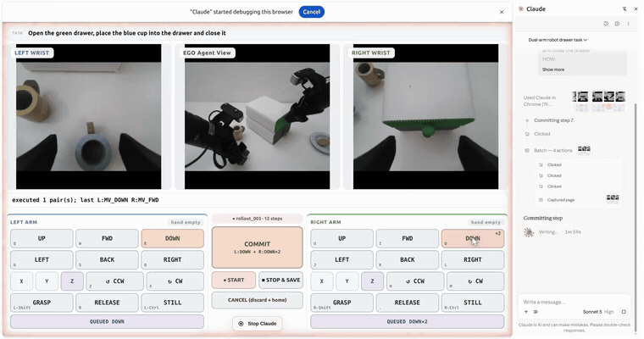The image size is (644, 339).
Task: Choose X axis for Left Arm
Action: click(x=21, y=281)
